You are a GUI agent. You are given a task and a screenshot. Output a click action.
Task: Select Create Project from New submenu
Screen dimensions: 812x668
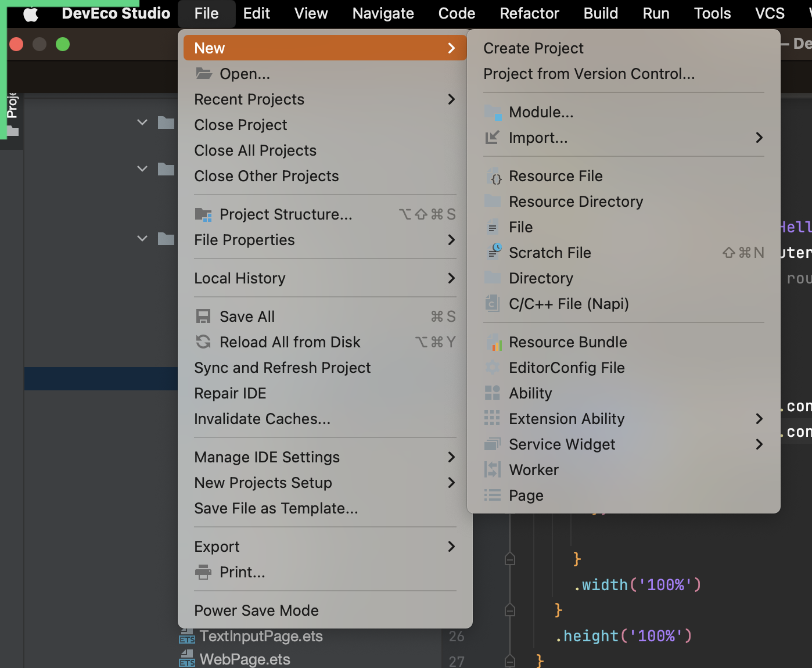tap(624, 48)
